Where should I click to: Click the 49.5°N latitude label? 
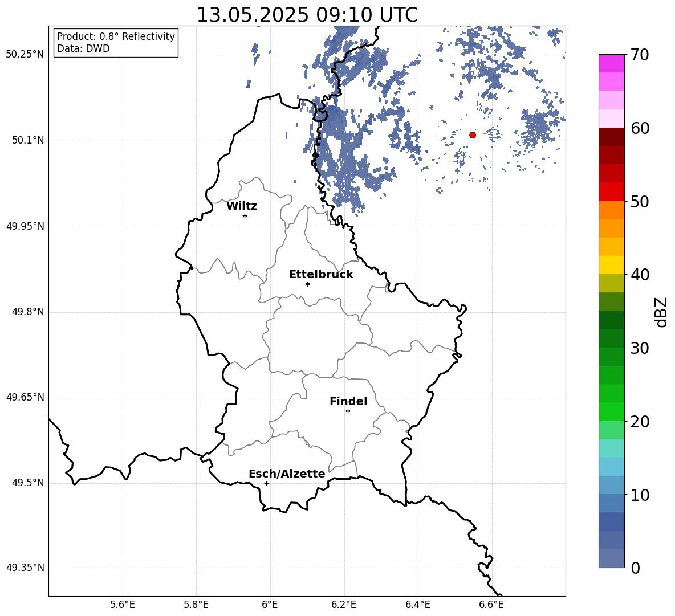coord(27,483)
